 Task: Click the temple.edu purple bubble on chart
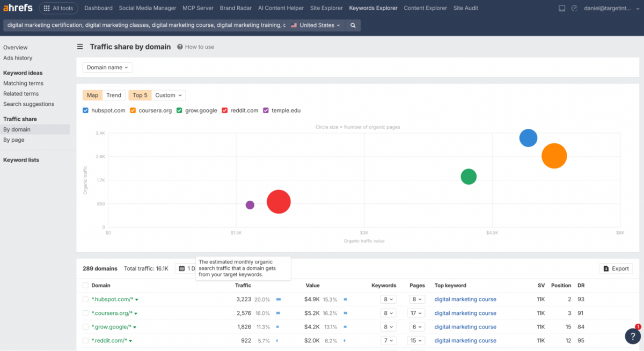pyautogui.click(x=250, y=205)
